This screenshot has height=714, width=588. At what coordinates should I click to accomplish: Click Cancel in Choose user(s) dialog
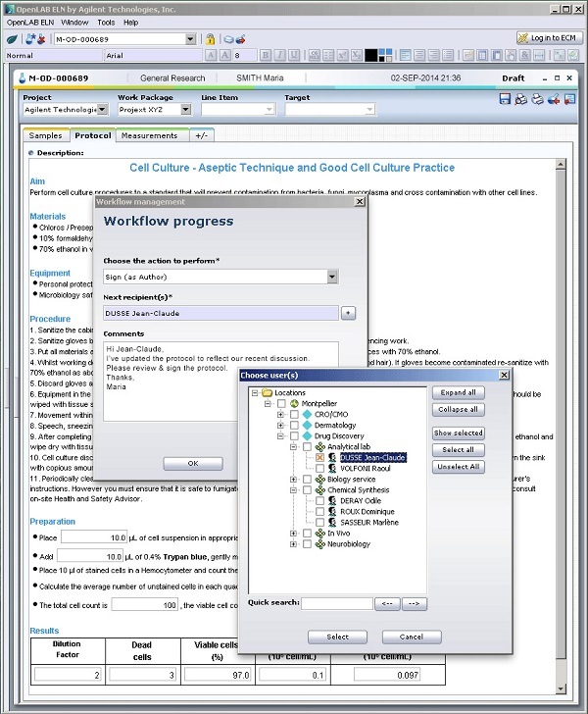tap(412, 637)
